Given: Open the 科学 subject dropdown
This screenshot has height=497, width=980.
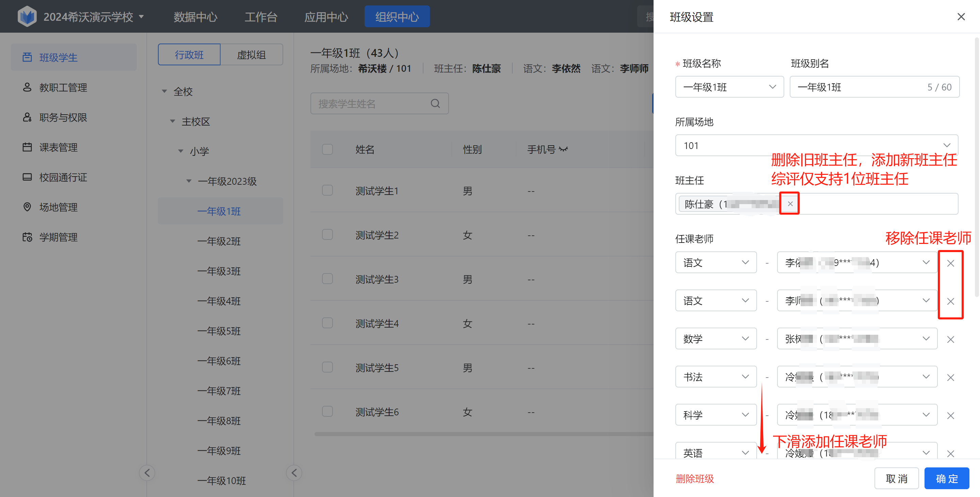Looking at the screenshot, I should (716, 414).
